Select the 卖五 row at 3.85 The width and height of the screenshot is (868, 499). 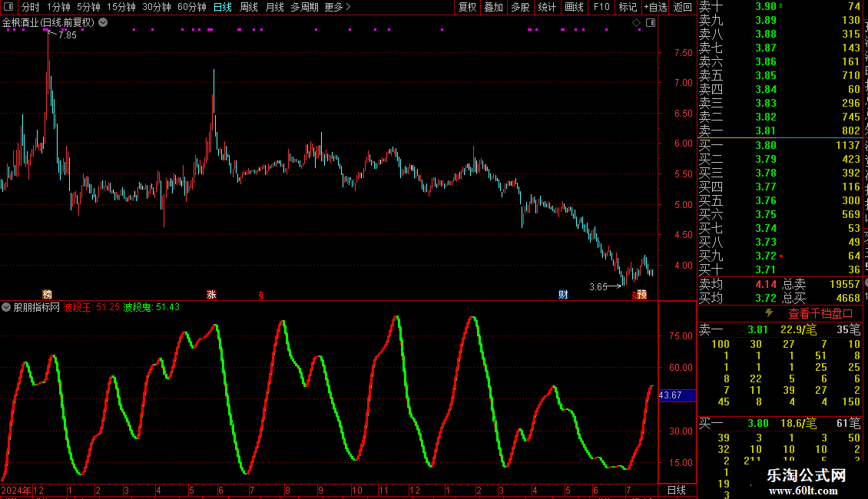click(x=780, y=75)
